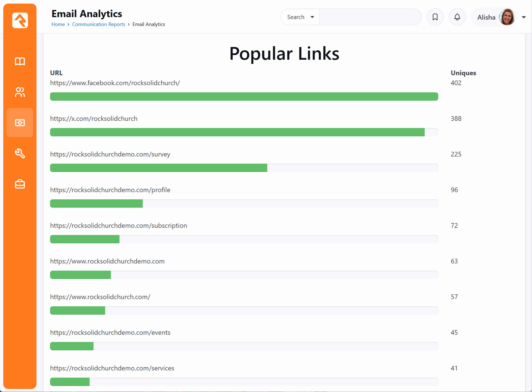Viewport: 532px width, 392px height.
Task: Open the briefcase Admin icon in sidebar
Action: 20,184
